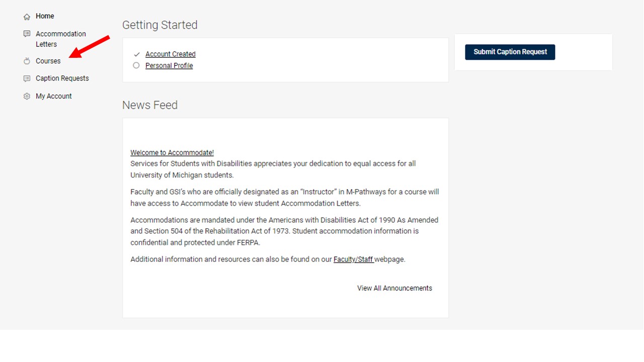Select the apple icon next to Courses
The image size is (644, 362).
click(26, 61)
